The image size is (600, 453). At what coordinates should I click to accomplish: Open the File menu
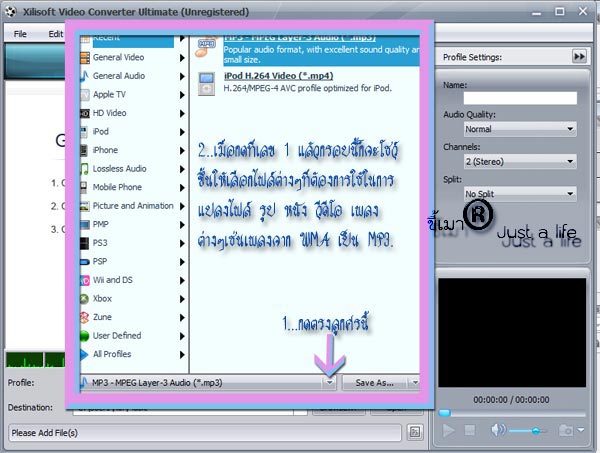pos(20,34)
